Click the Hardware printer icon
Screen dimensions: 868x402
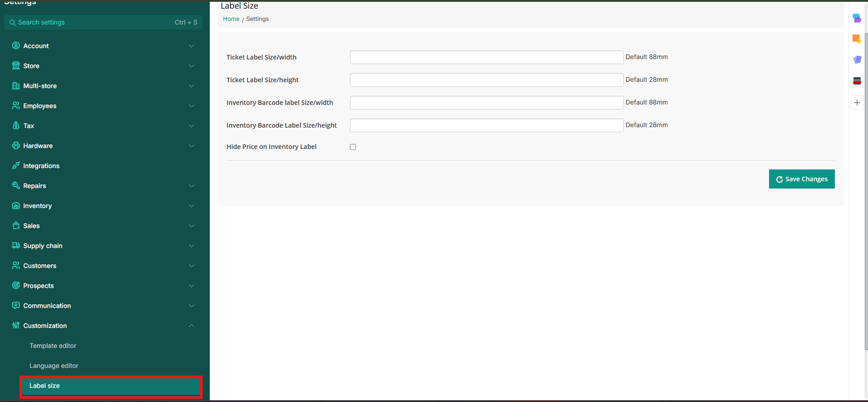(16, 145)
